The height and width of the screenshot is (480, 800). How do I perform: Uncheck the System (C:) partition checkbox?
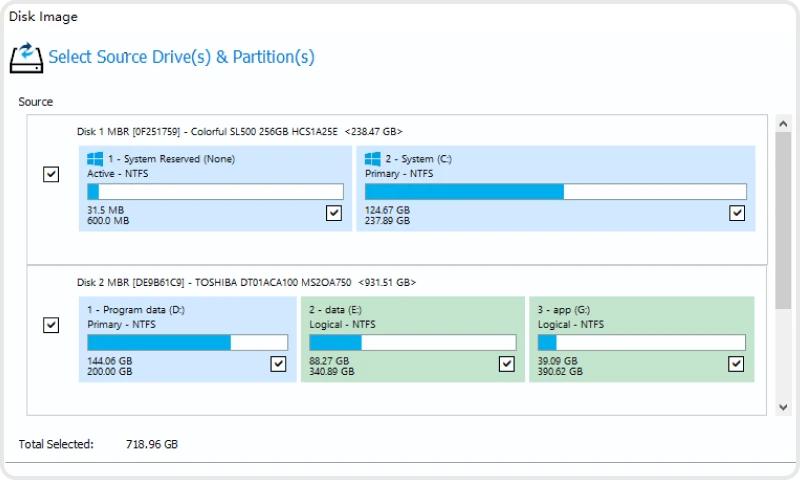click(737, 213)
